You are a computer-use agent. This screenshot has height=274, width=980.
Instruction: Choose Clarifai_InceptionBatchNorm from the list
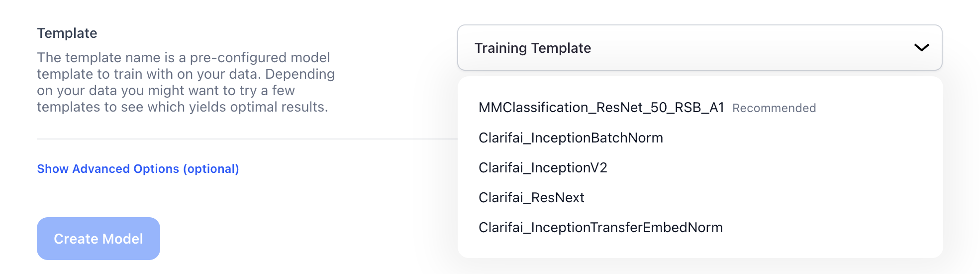coord(571,138)
